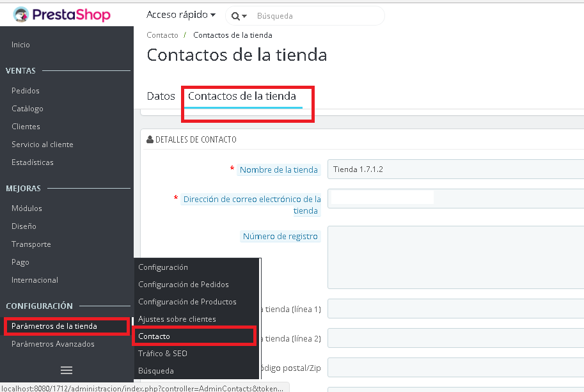584x392 pixels.
Task: Switch to the Datos tab
Action: pyautogui.click(x=161, y=96)
